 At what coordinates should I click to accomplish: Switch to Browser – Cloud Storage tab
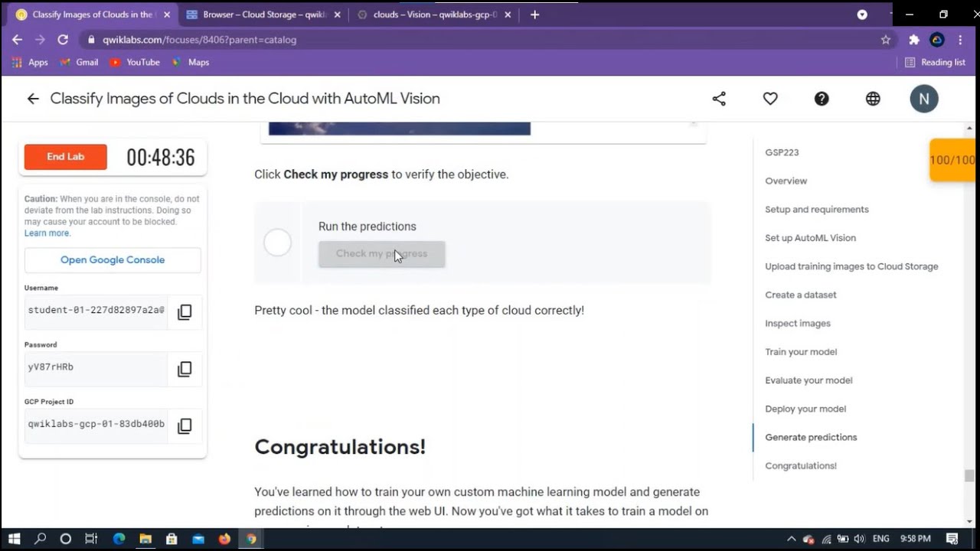263,15
